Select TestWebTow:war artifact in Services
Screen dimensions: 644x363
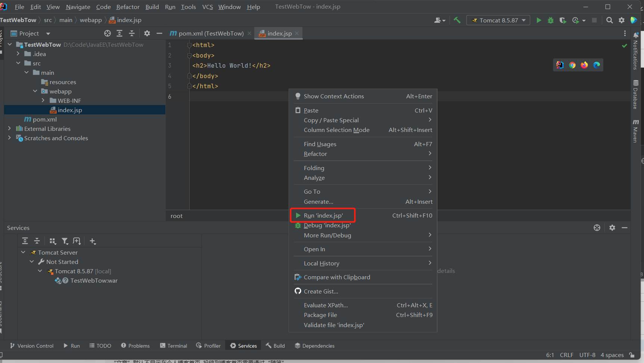94,280
